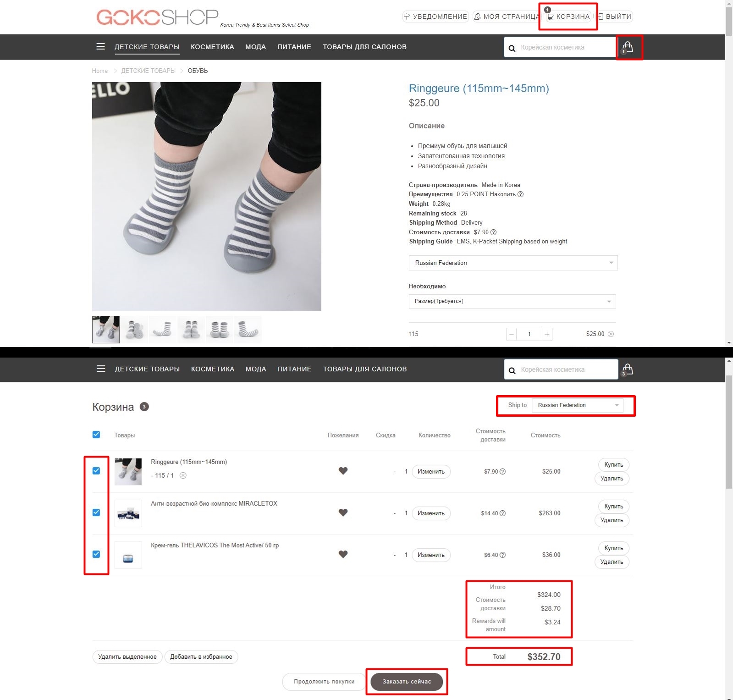The height and width of the screenshot is (700, 733).
Task: Click help question icon next to $14.40 shipping
Action: coord(502,513)
